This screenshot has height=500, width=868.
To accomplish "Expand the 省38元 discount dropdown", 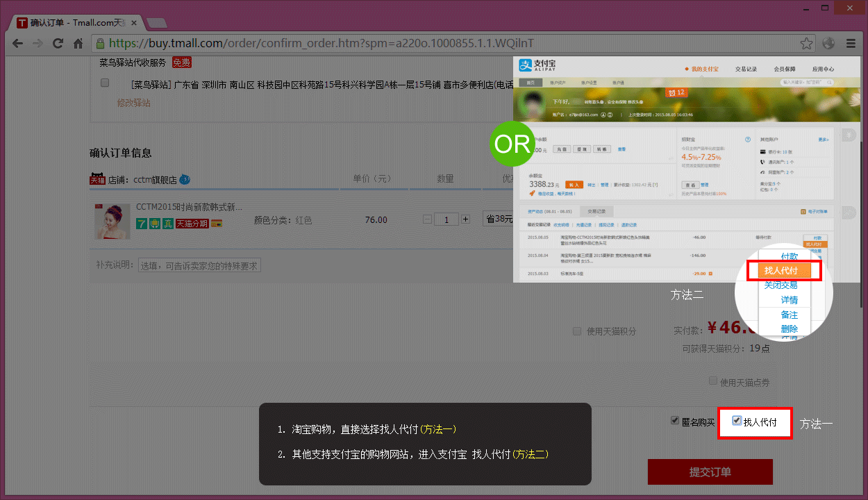I will coord(499,219).
